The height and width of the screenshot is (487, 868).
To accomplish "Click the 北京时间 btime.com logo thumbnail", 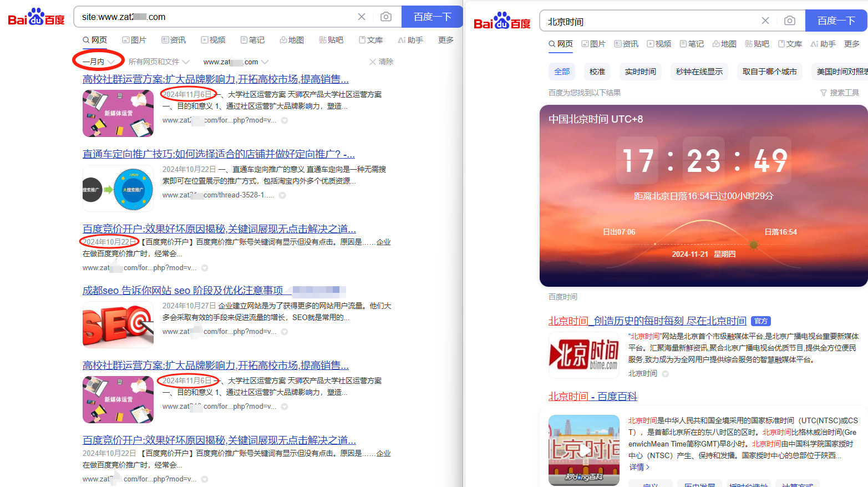I will coord(584,354).
